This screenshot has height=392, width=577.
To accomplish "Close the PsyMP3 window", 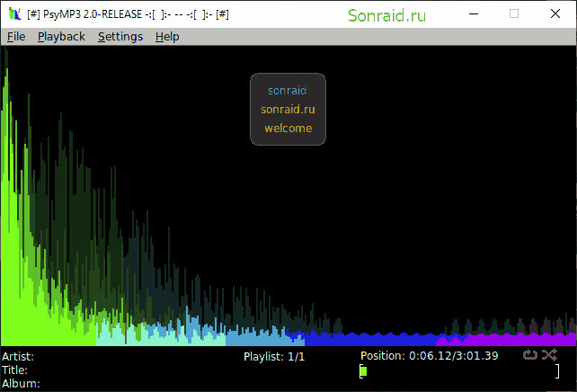I will point(555,14).
